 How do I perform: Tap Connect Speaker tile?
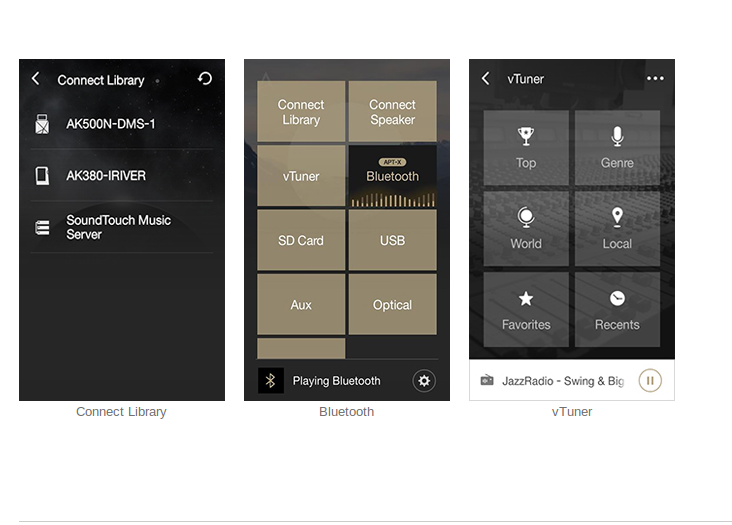pyautogui.click(x=393, y=112)
